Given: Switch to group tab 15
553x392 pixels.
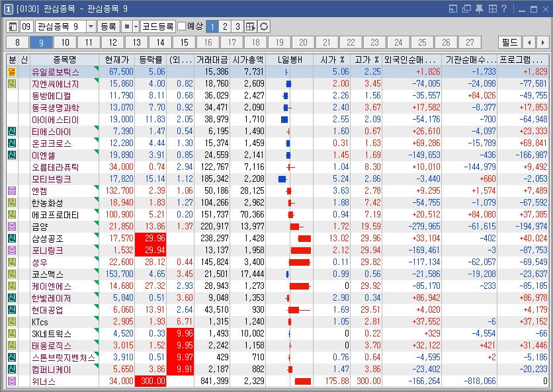Looking at the screenshot, I should coord(184,43).
